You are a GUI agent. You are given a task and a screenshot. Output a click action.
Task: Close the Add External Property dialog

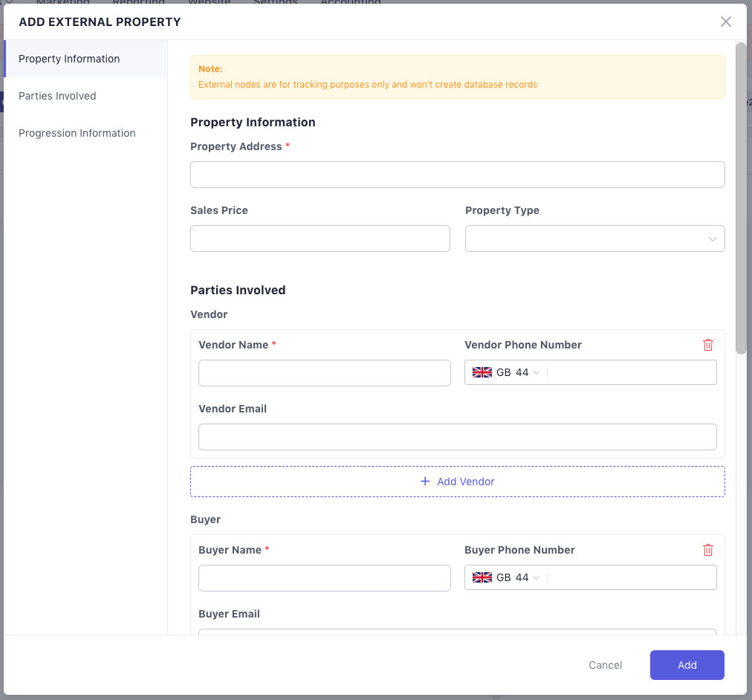(x=726, y=22)
